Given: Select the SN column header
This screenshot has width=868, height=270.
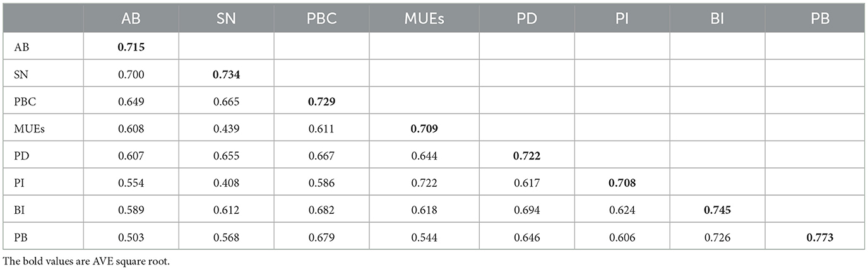Looking at the screenshot, I should 225,18.
